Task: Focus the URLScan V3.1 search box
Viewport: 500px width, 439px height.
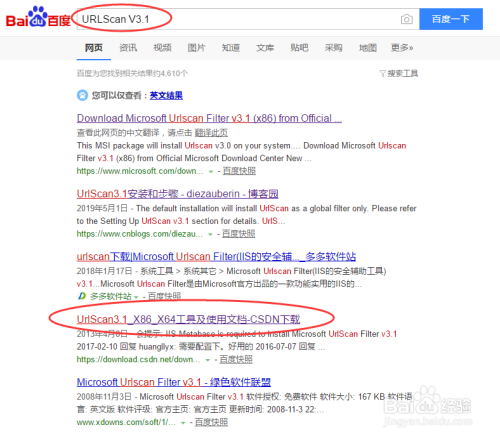Action: coord(248,19)
